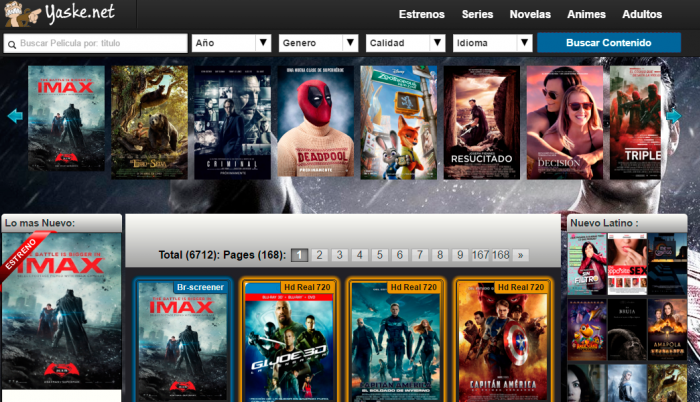Viewport: 700px width, 402px height.
Task: Click the next page » button
Action: point(521,255)
